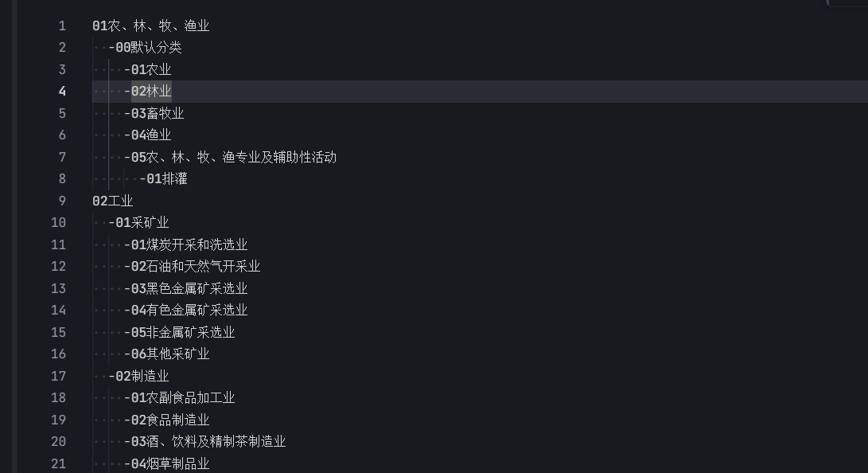Click the -00默认分类 text line
The image size is (868, 473).
tap(145, 48)
